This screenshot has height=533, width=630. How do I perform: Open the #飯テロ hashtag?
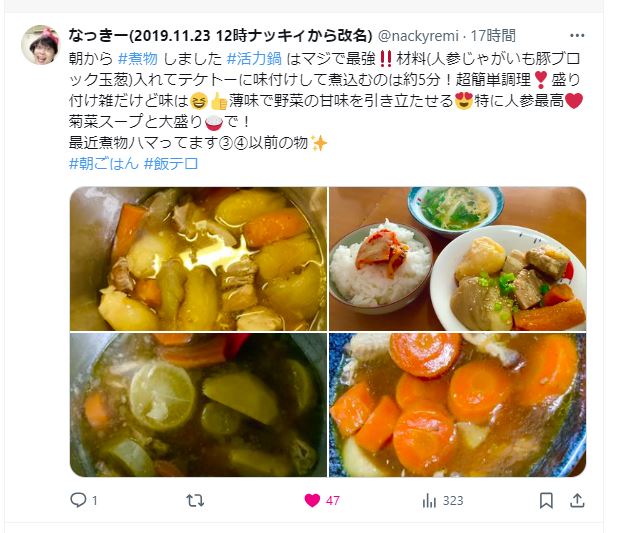tap(171, 163)
